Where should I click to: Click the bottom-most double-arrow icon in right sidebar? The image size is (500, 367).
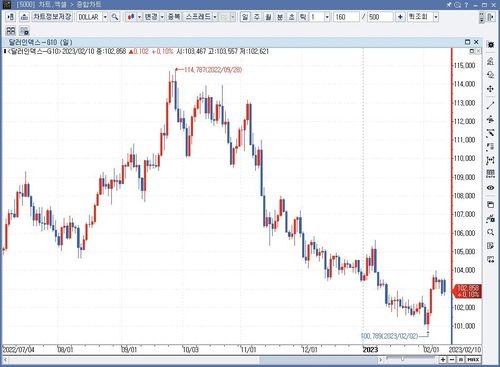[x=490, y=259]
